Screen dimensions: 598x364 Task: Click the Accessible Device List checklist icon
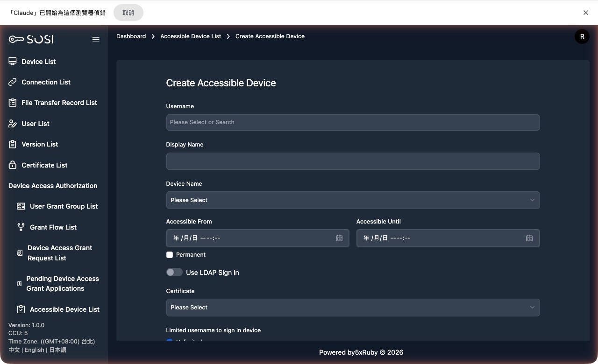pyautogui.click(x=20, y=309)
